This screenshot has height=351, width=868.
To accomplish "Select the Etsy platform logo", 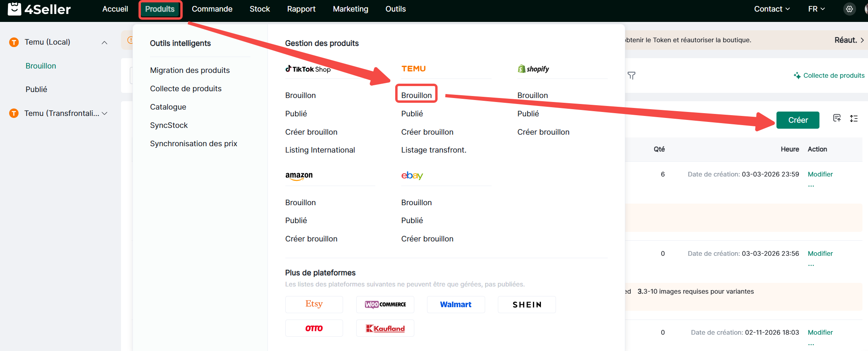I will 314,304.
